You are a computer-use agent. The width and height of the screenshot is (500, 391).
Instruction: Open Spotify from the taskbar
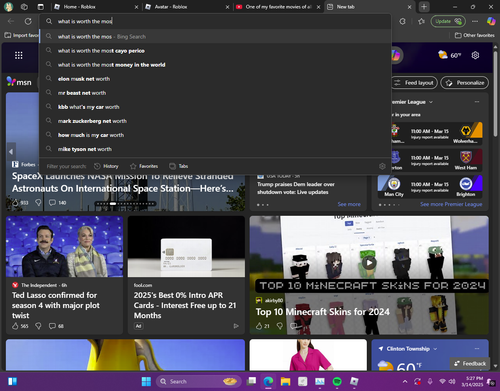(337, 381)
